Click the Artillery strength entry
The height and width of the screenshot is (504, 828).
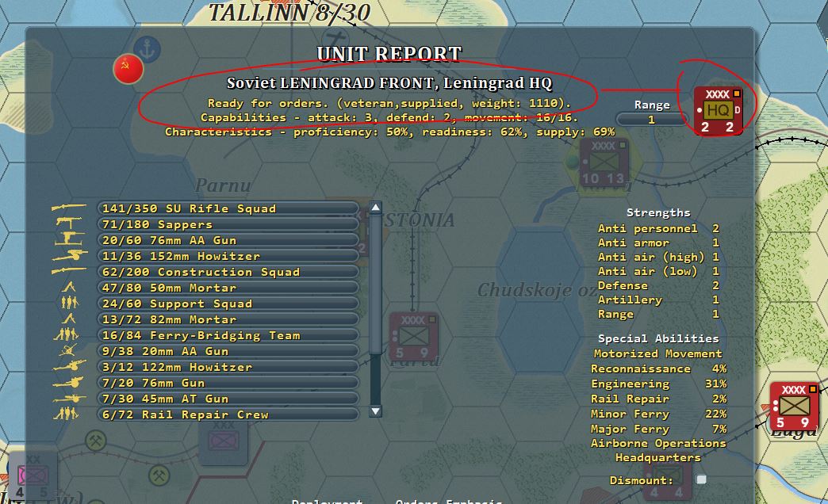(x=658, y=300)
